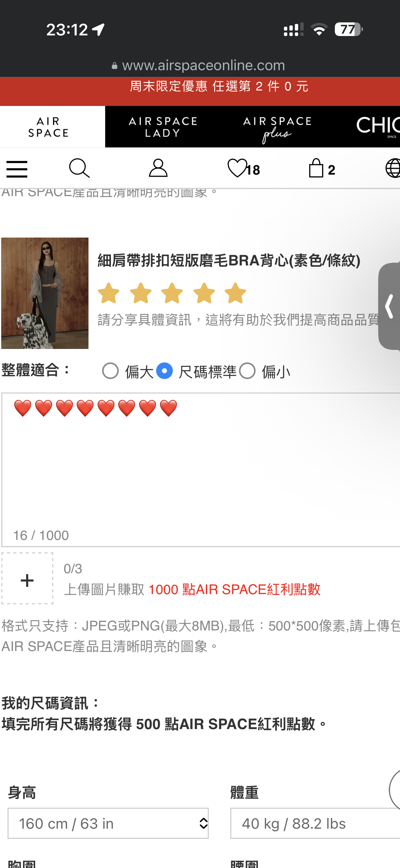Open the 身高 160 cm dropdown
Image resolution: width=400 pixels, height=868 pixels.
click(108, 823)
